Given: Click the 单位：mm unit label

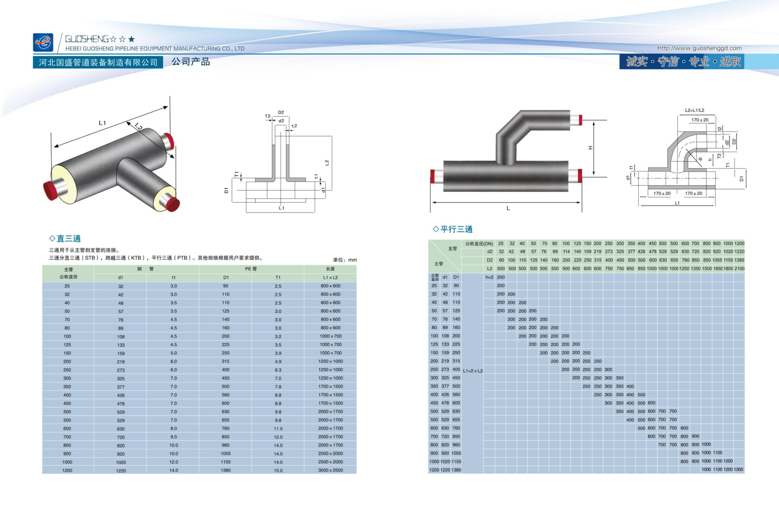Looking at the screenshot, I should pos(345,260).
